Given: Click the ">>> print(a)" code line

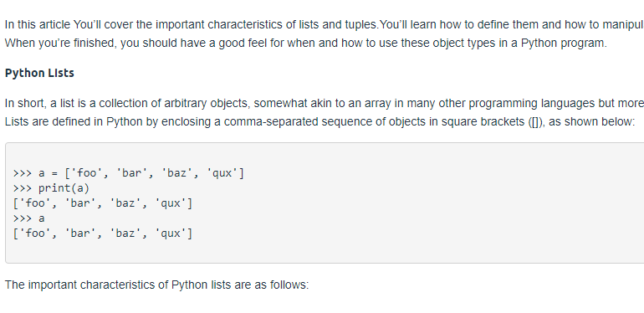Looking at the screenshot, I should point(51,188).
